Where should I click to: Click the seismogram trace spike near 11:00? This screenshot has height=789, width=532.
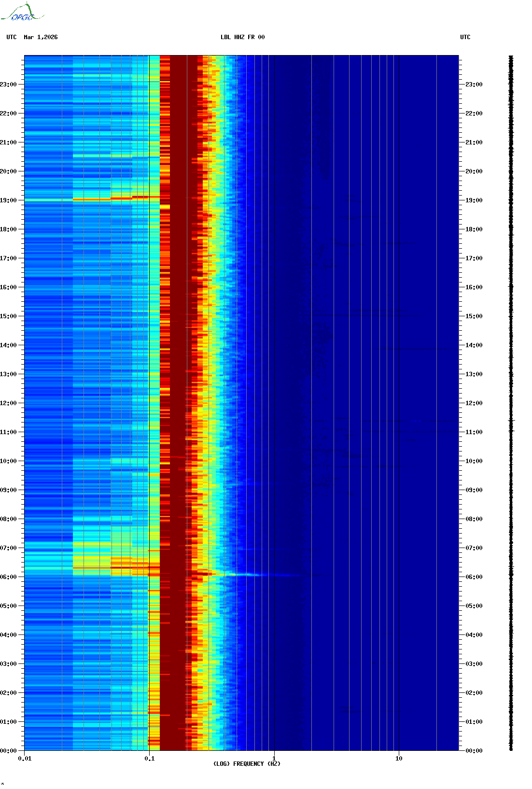(x=511, y=421)
